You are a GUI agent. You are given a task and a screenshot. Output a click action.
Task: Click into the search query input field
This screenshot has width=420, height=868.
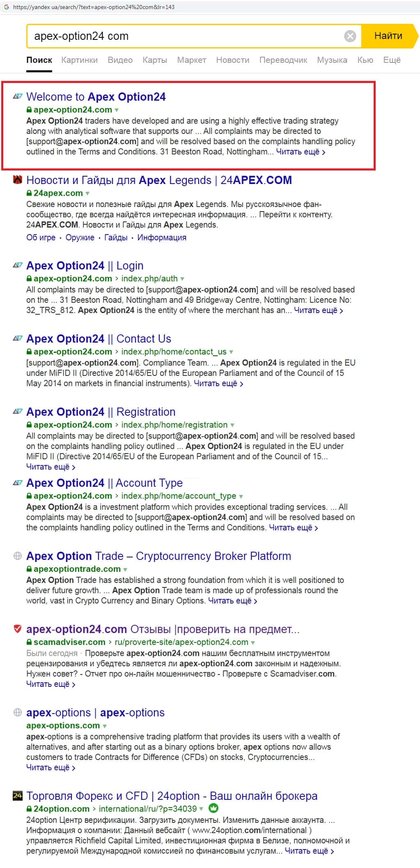185,36
